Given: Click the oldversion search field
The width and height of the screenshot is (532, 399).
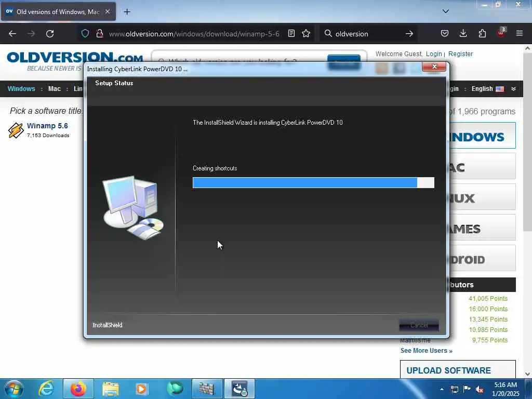Looking at the screenshot, I should click(368, 34).
